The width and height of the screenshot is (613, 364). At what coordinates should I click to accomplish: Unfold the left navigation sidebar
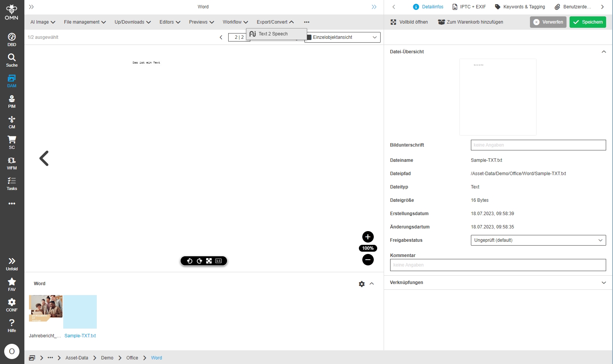coord(12,264)
